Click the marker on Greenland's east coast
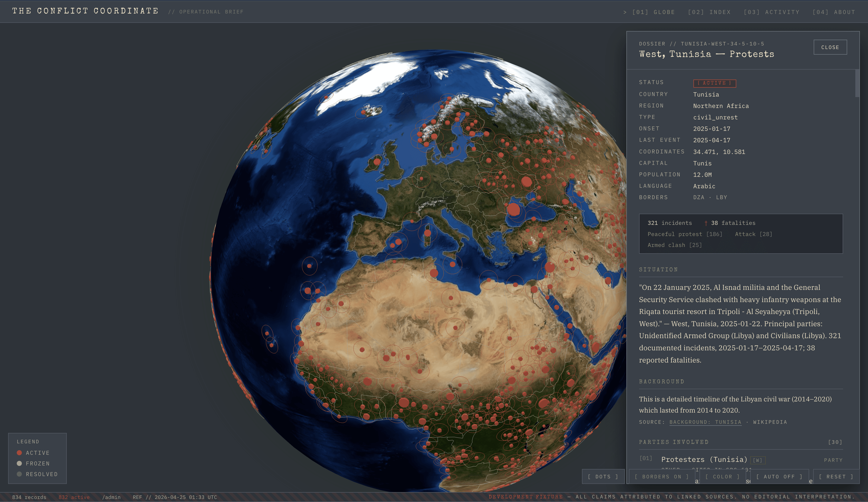 [x=326, y=98]
